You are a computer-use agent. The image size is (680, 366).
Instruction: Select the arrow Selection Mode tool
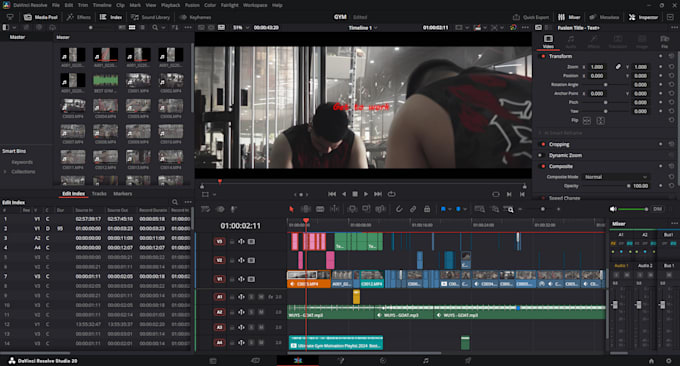click(291, 209)
